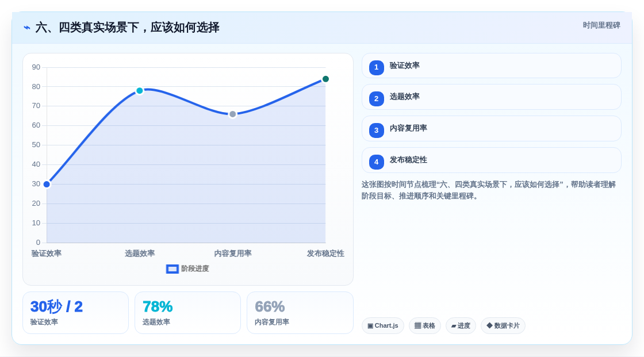This screenshot has width=644, height=357.
Task: Click the section title 六、四类真实场景下
Action: pyautogui.click(x=127, y=28)
